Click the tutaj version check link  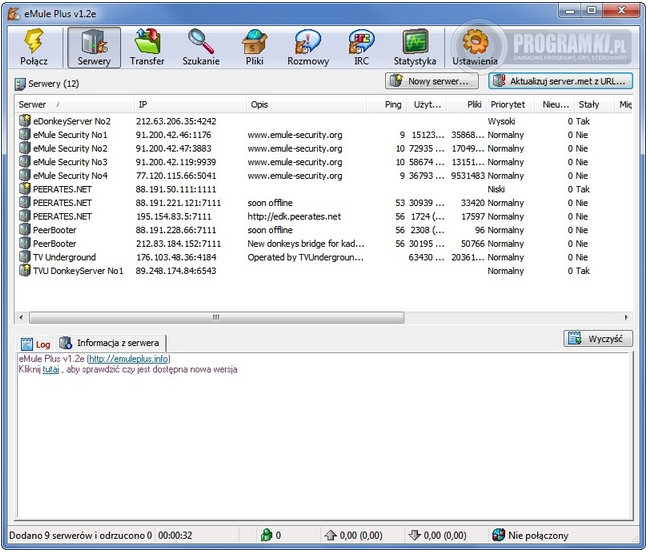tap(51, 369)
